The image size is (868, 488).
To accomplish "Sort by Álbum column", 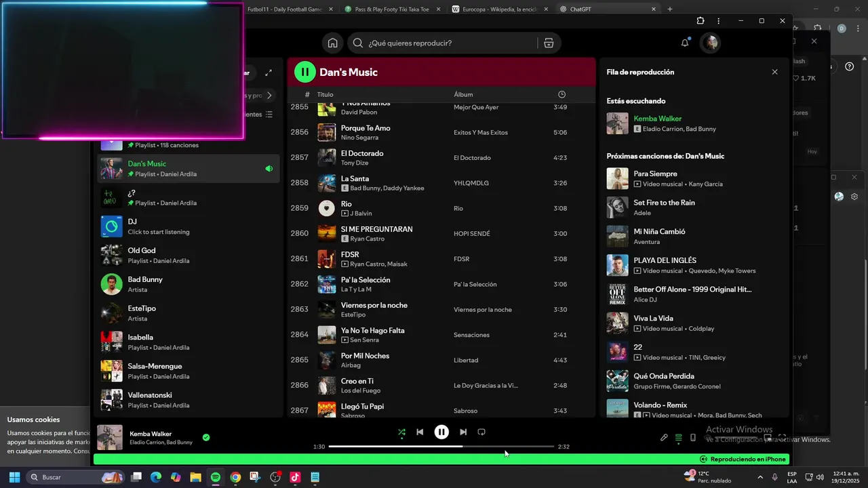I will click(463, 94).
